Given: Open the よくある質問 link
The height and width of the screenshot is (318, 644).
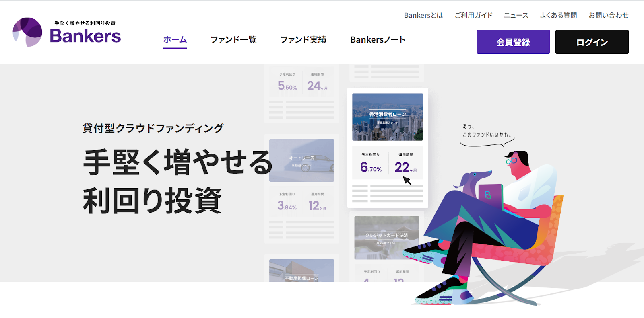Looking at the screenshot, I should click(558, 15).
